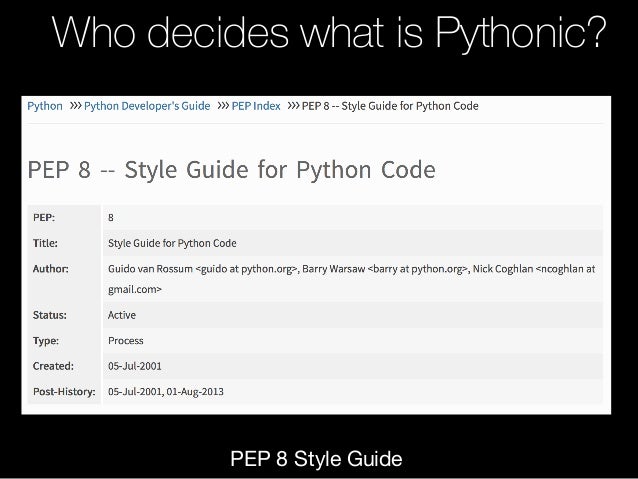Screen dimensions: 638x479
Task: Click the 'Status:' row label
Action: [x=50, y=315]
